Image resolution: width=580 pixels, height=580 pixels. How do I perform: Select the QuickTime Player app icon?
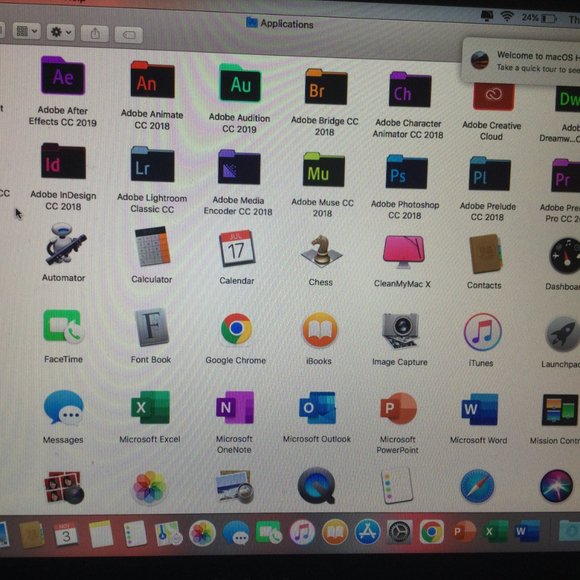click(317, 486)
